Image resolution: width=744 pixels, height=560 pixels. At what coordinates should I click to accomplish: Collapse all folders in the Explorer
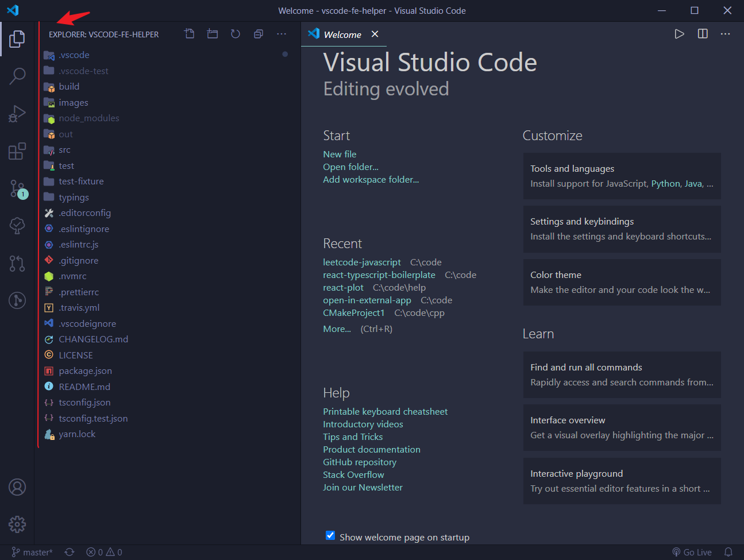click(x=258, y=34)
